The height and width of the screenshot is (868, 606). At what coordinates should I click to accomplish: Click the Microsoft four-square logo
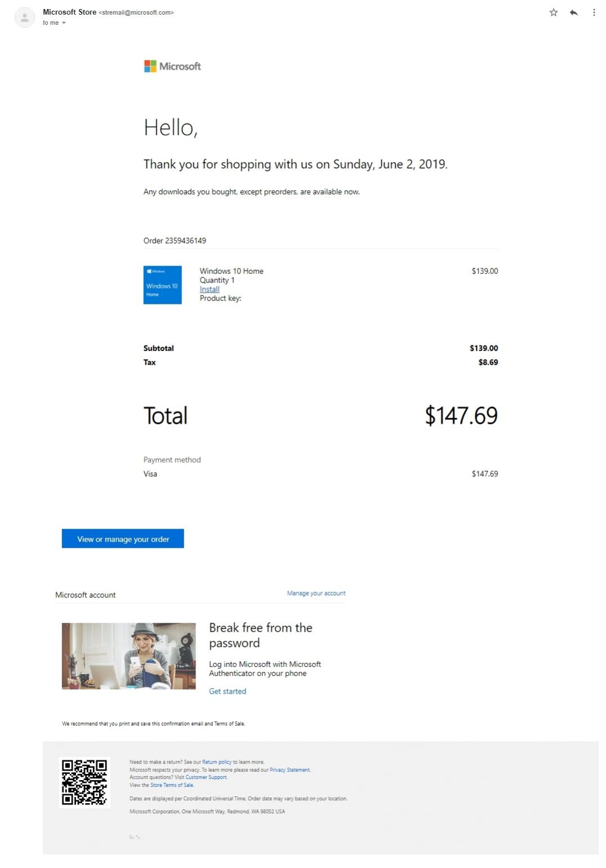149,66
